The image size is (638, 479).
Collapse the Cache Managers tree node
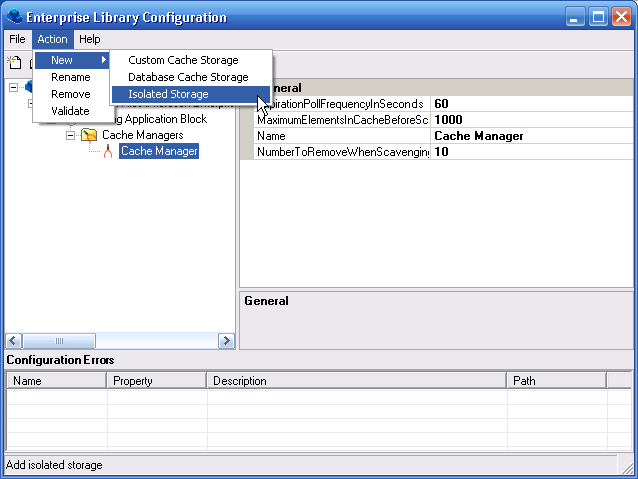pyautogui.click(x=71, y=135)
